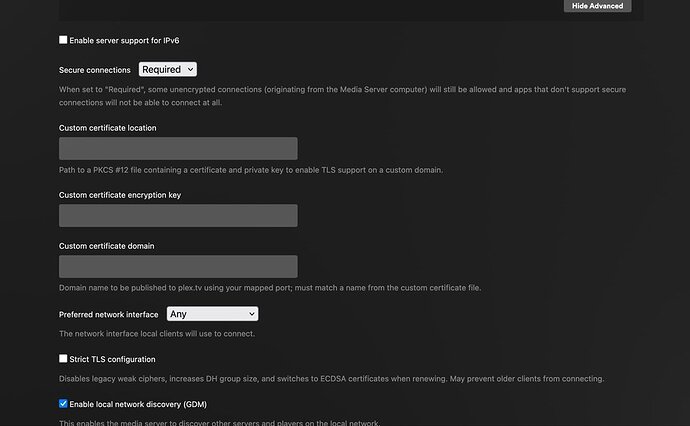Screen dimensions: 690x426
Task: Select the 'When set to Required' explanation text
Action: pyautogui.click(x=342, y=96)
